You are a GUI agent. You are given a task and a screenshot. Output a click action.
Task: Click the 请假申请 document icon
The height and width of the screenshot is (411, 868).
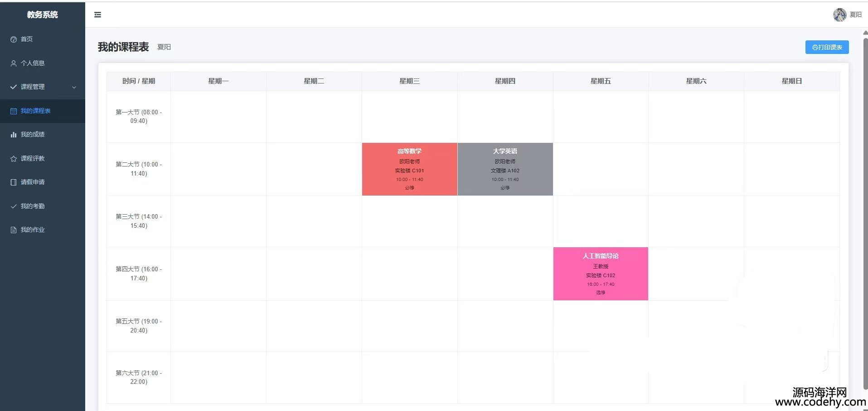point(14,182)
